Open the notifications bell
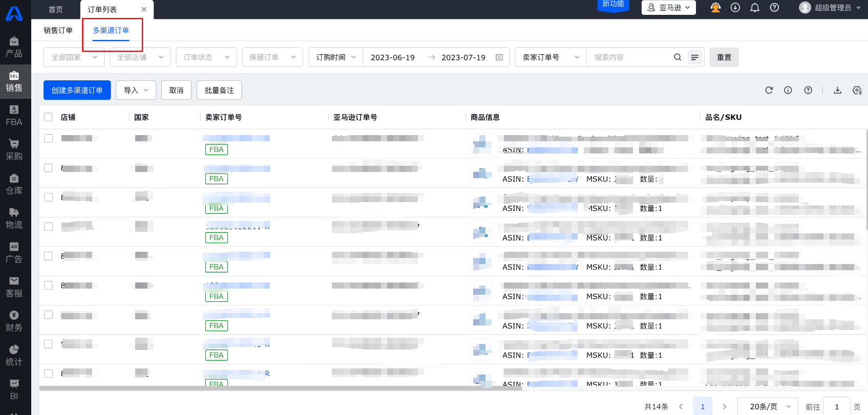The image size is (868, 415). coord(755,8)
